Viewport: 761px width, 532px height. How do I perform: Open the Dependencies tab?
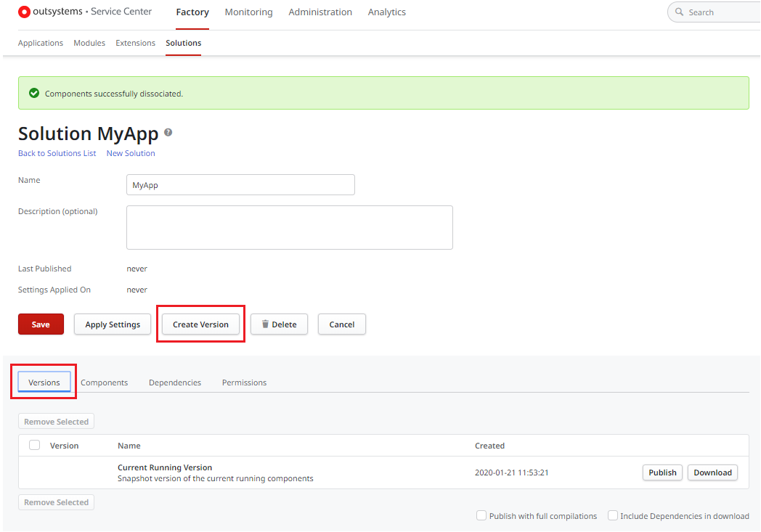[x=174, y=382]
